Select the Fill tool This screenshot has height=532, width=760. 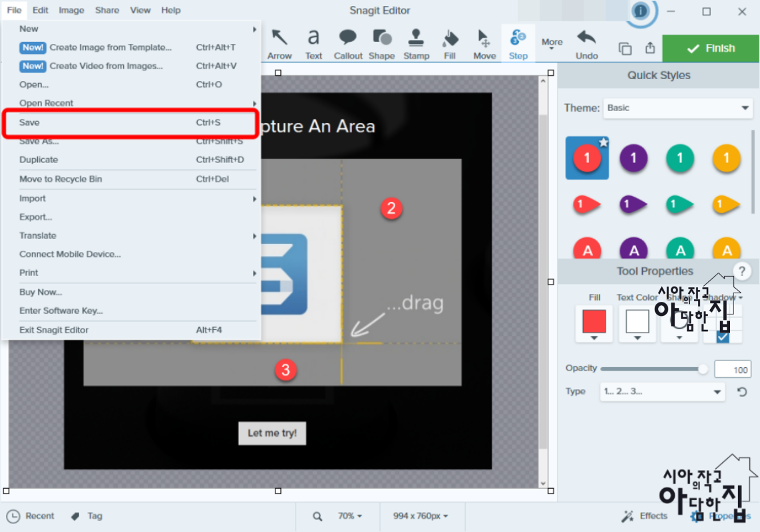(450, 44)
